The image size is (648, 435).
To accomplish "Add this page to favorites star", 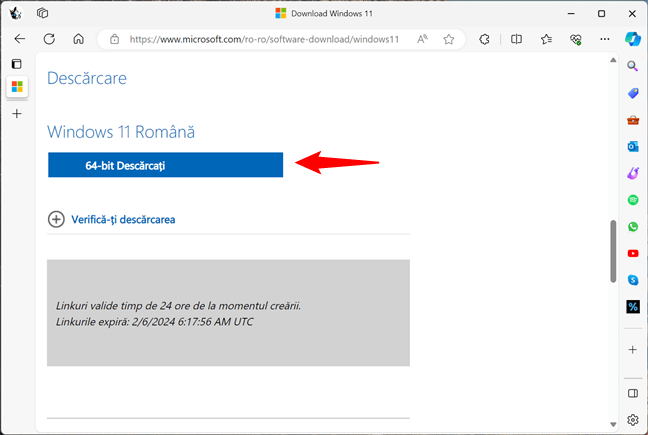I will (448, 39).
